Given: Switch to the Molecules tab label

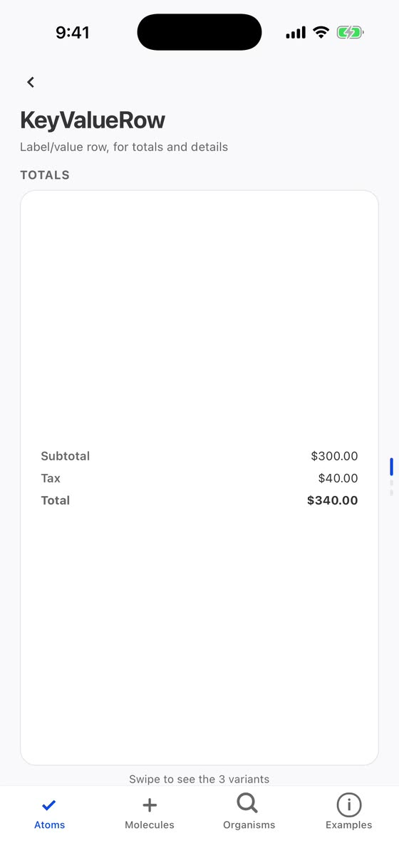Looking at the screenshot, I should 150,825.
